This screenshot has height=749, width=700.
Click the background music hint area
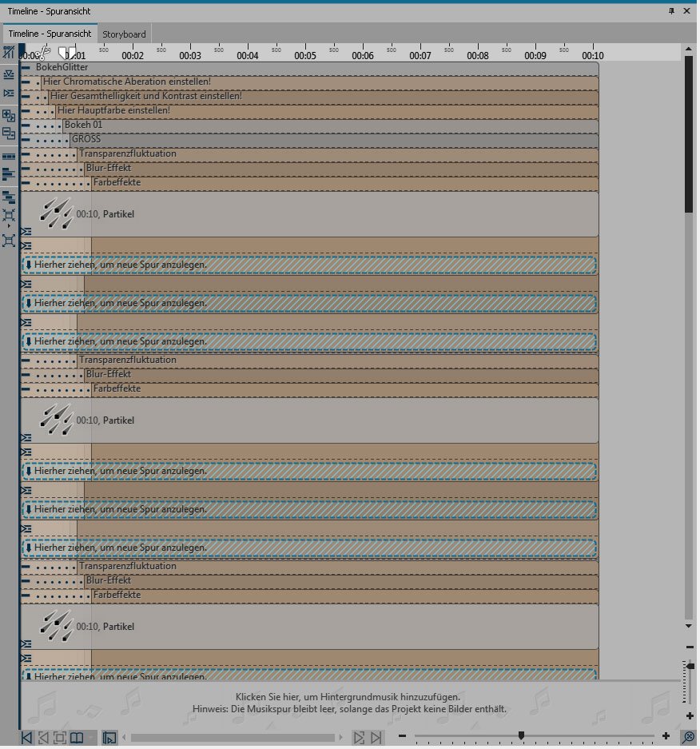coord(348,703)
